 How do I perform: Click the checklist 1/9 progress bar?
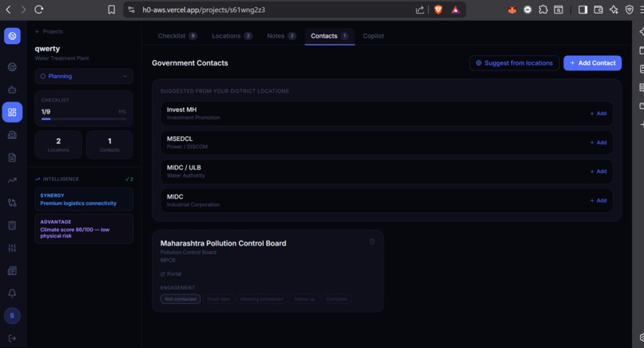tap(84, 119)
